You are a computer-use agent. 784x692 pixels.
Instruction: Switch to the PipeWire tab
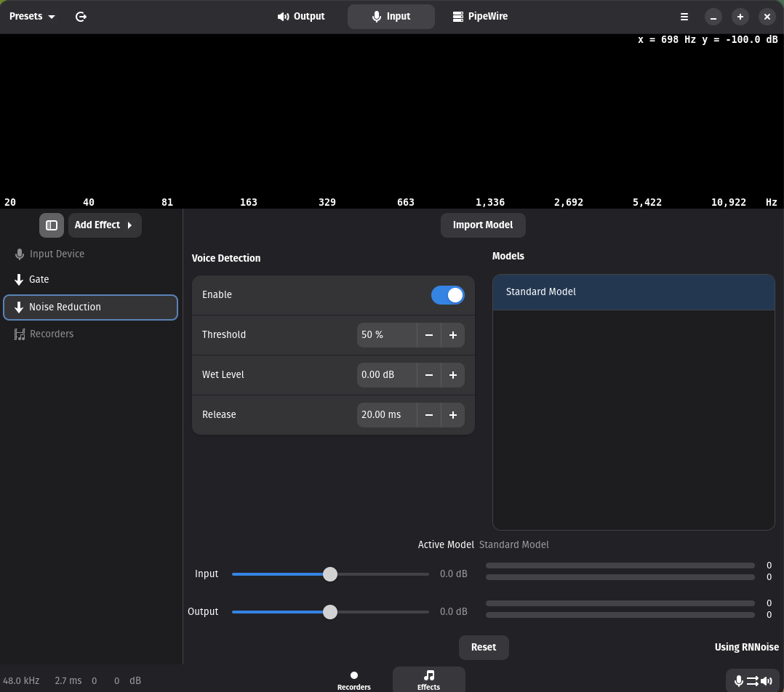coord(480,17)
